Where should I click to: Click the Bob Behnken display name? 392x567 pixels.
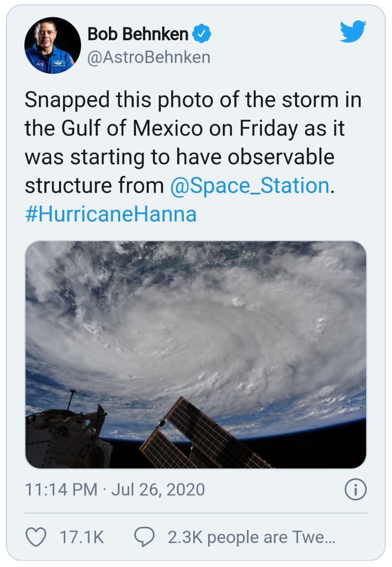point(138,34)
